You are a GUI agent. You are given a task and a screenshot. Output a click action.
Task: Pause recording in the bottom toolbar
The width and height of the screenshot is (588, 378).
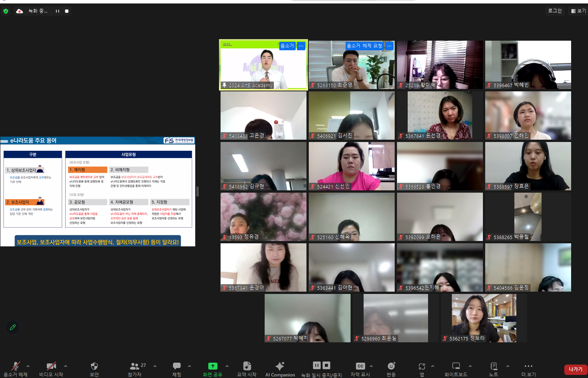pyautogui.click(x=317, y=365)
